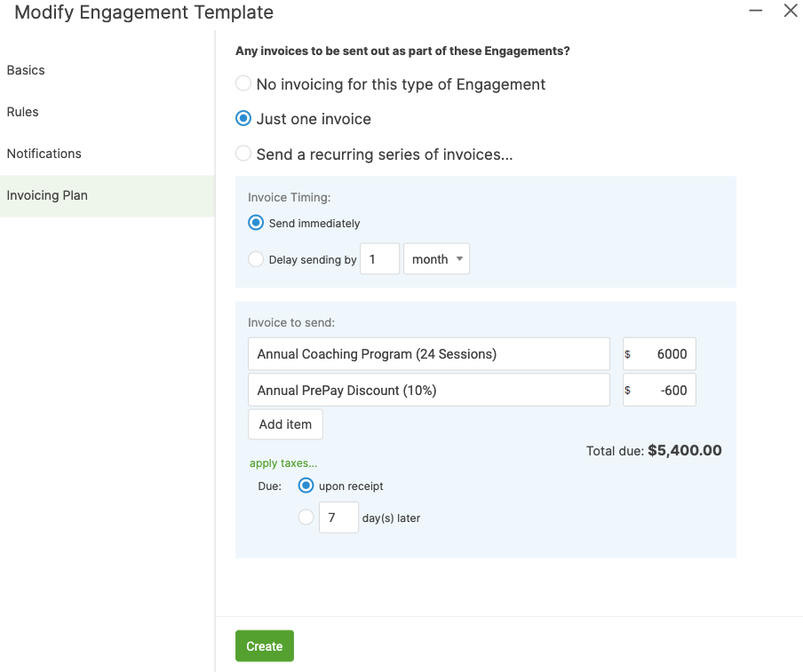Switch to the Notifications section
The image size is (803, 672).
coord(44,154)
